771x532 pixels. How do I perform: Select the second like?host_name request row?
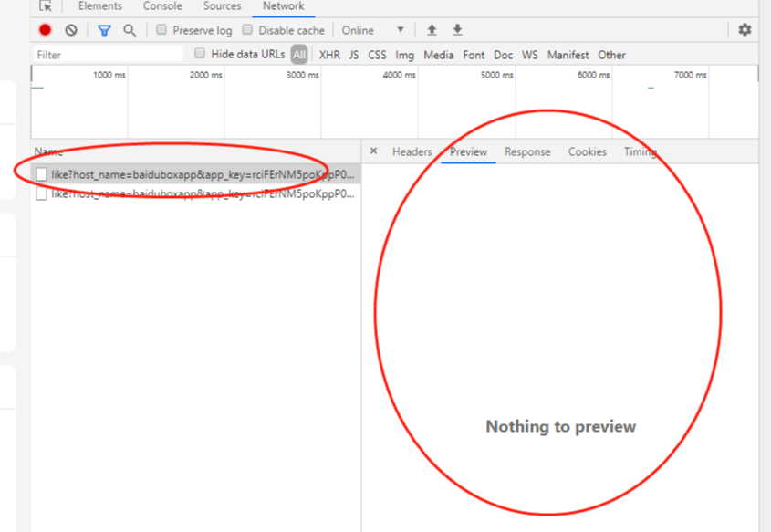tap(196, 194)
